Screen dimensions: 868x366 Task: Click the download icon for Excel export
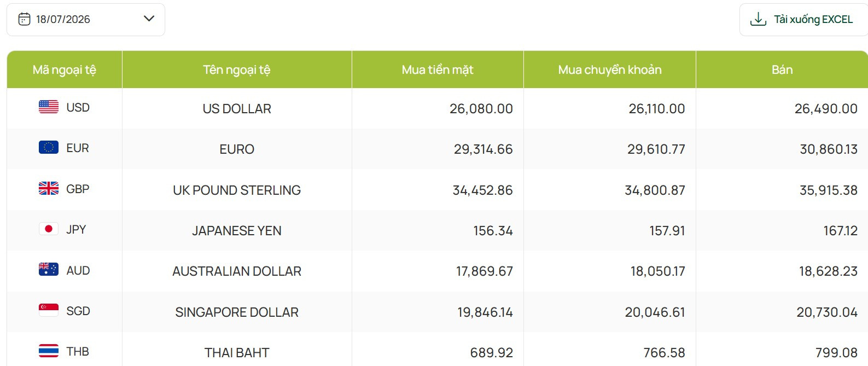coord(758,19)
